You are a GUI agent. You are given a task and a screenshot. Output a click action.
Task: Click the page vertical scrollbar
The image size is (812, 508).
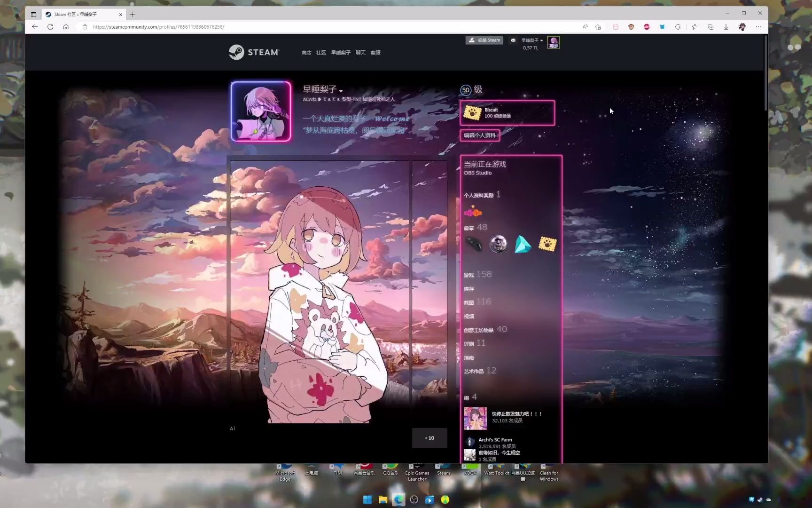click(765, 73)
